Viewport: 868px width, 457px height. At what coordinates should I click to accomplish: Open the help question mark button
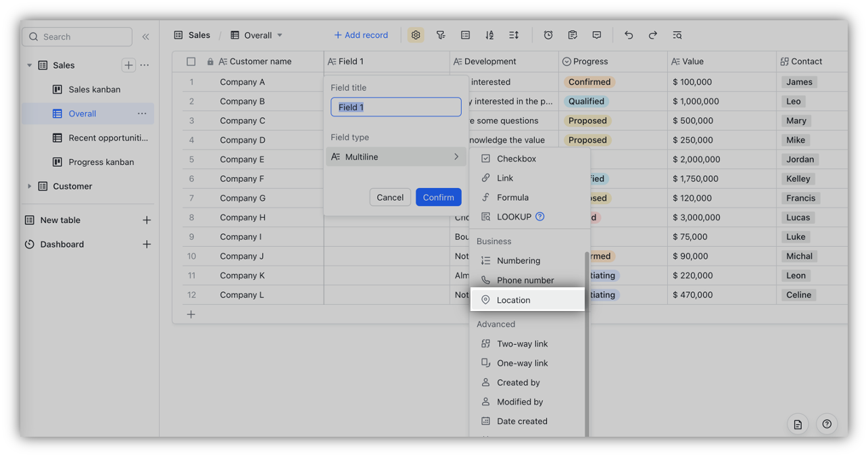point(827,425)
